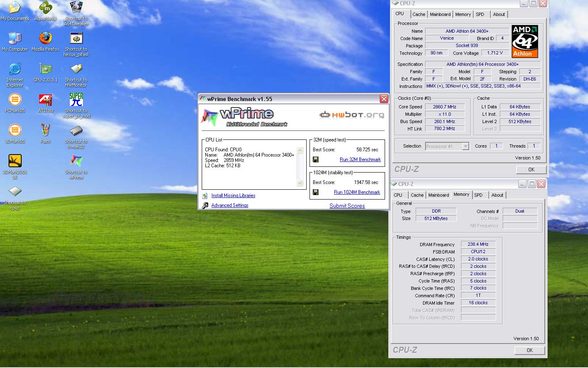Open My Computer desktop icon
The height and width of the screenshot is (368, 588).
(15, 42)
